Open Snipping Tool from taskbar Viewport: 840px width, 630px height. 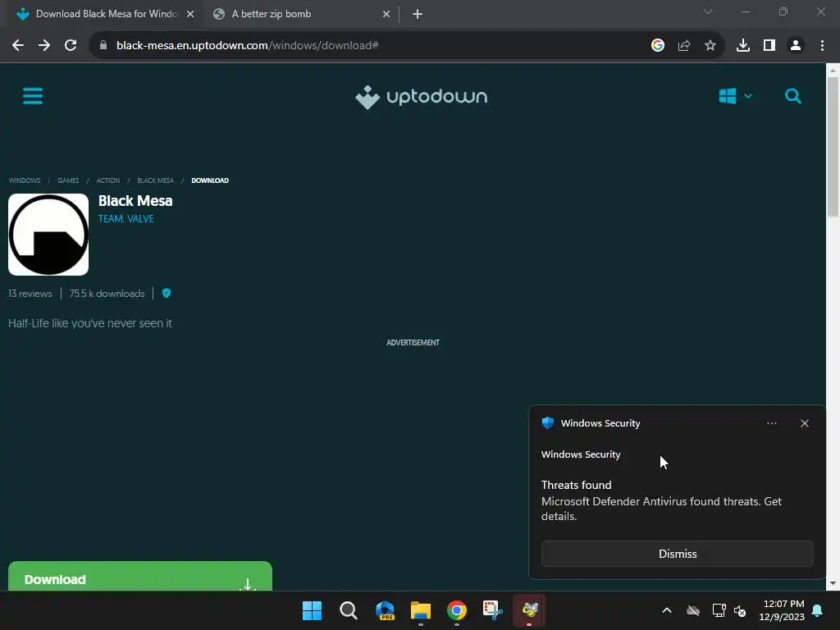pos(493,610)
